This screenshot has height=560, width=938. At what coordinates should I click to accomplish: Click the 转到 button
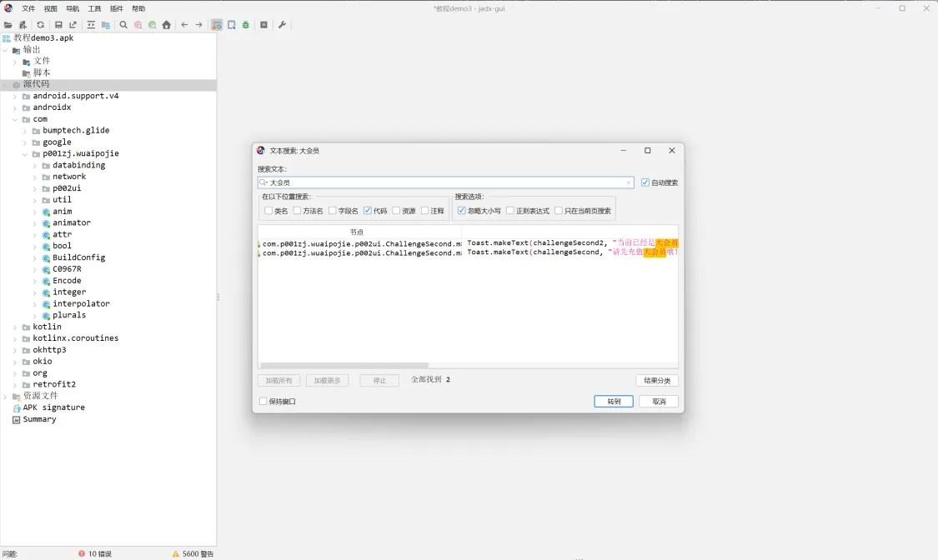(614, 401)
